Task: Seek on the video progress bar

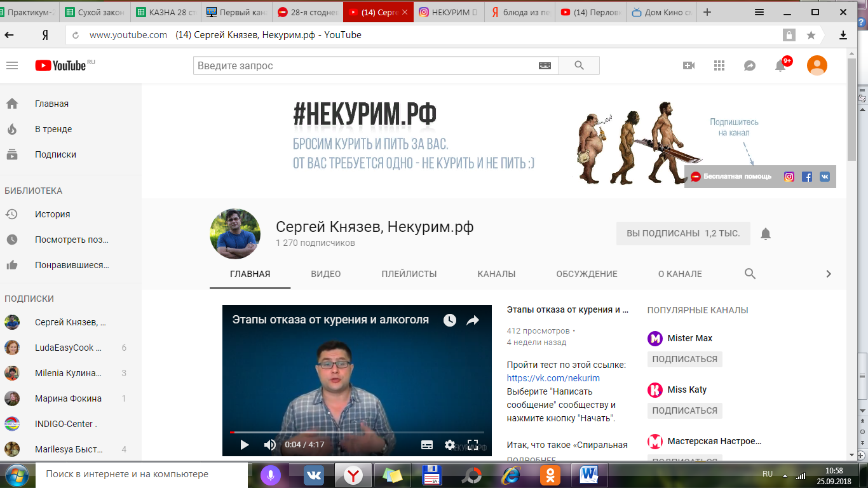Action: pos(357,433)
